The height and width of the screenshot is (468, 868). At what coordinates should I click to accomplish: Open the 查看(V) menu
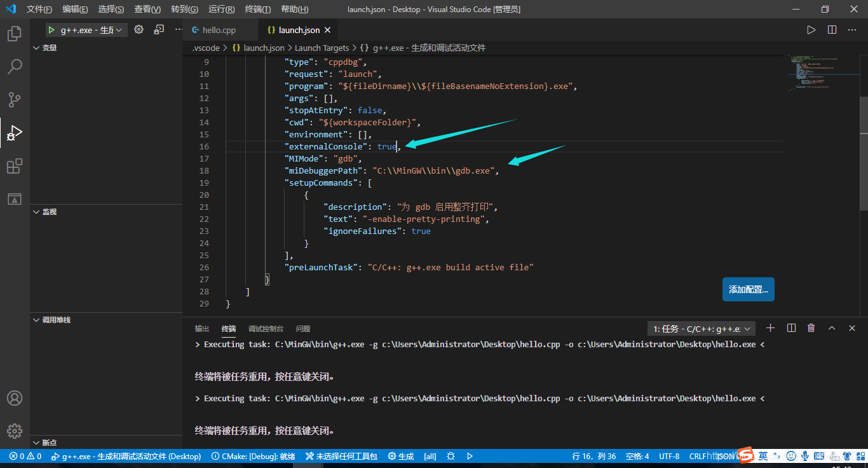click(x=147, y=10)
